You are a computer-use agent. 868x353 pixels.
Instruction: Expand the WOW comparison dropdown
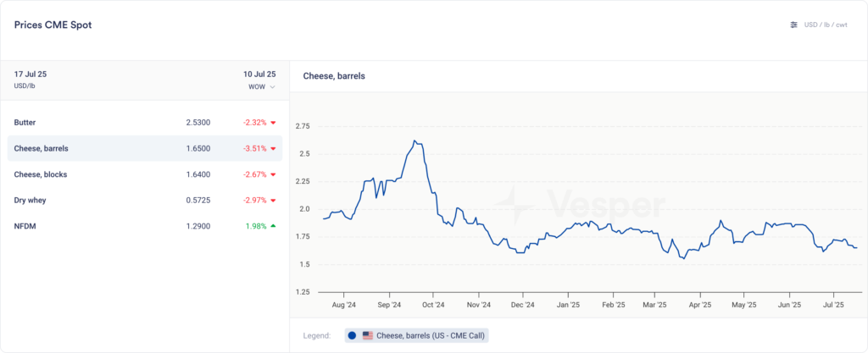pos(261,87)
